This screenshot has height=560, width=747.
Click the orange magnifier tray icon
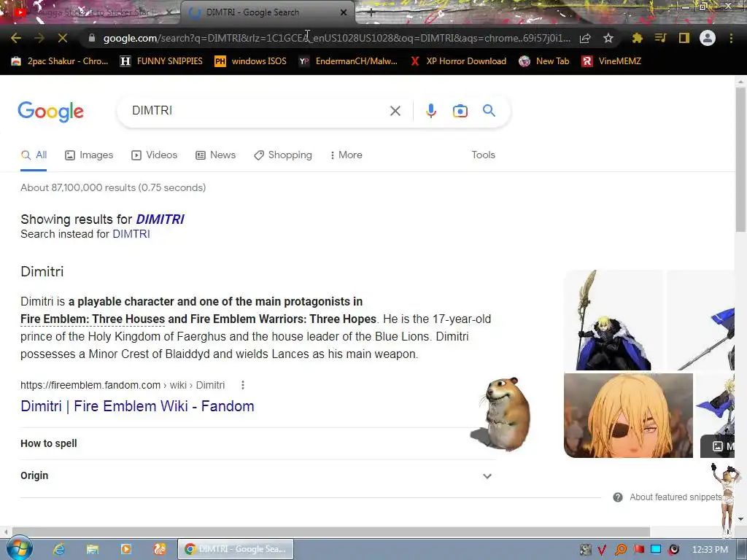point(620,550)
